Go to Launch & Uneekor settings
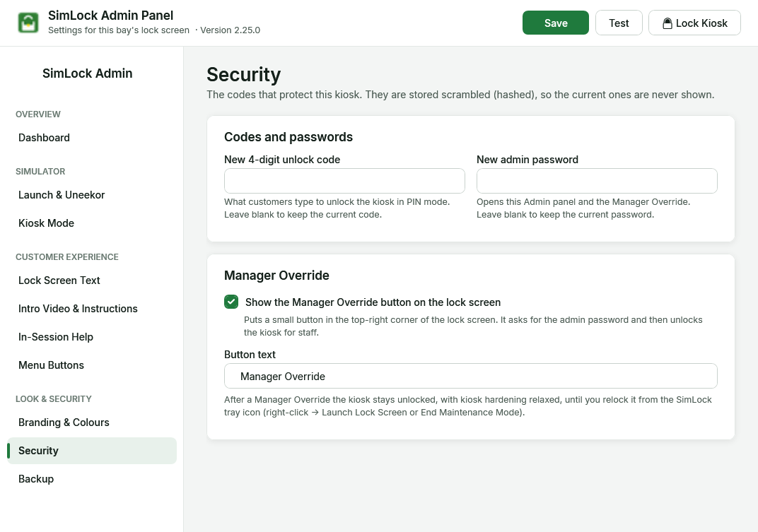This screenshot has width=758, height=532. (x=92, y=195)
